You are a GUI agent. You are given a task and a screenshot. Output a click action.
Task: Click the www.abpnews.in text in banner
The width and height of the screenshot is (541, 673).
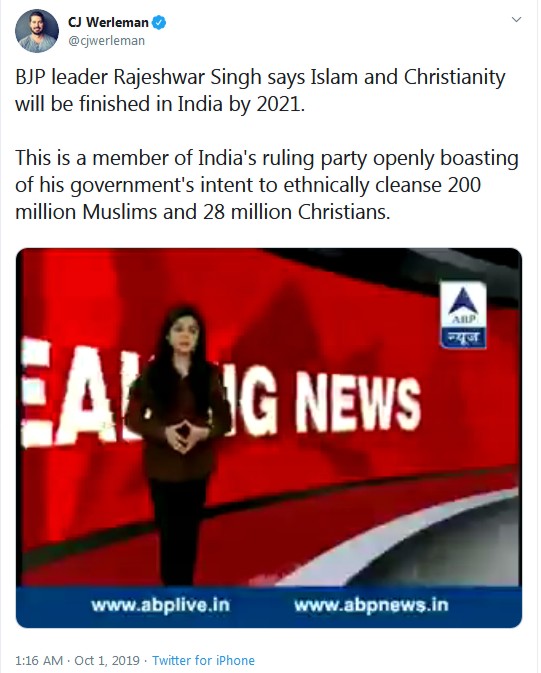[x=371, y=605]
